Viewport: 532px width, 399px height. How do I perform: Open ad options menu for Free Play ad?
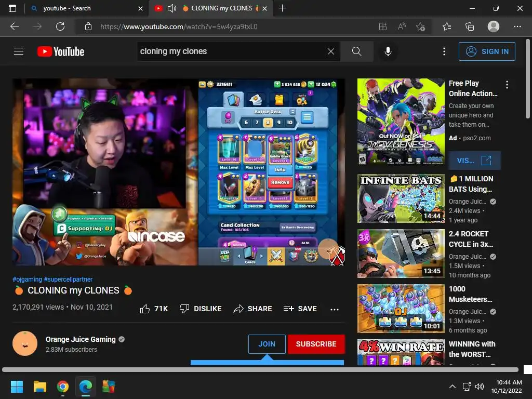[x=507, y=85]
